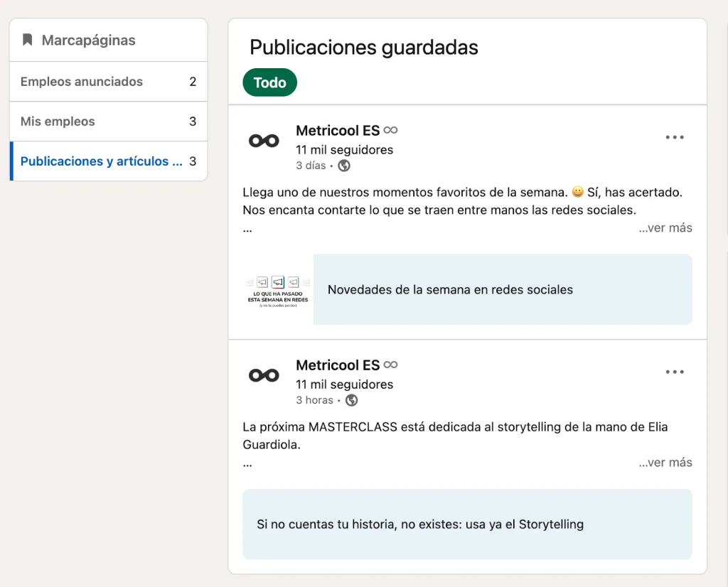
Task: Open three-dot menu on 3 horas post
Action: (675, 372)
